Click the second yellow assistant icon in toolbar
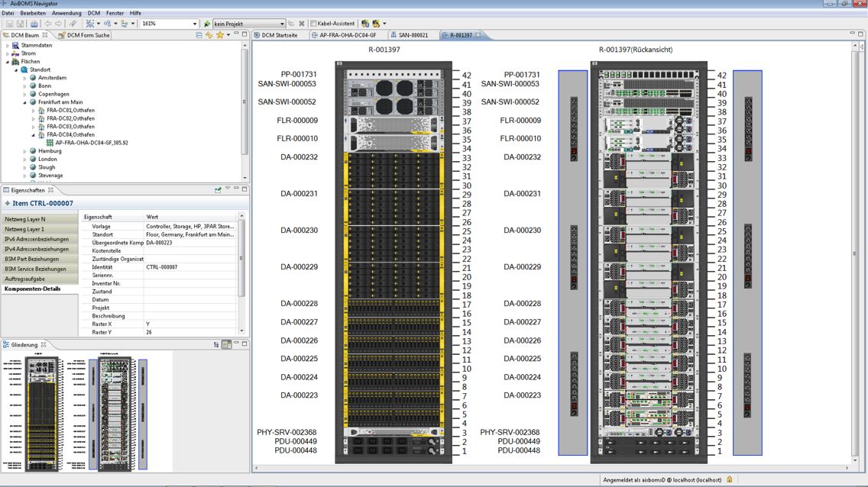Image resolution: width=868 pixels, height=487 pixels. point(377,24)
